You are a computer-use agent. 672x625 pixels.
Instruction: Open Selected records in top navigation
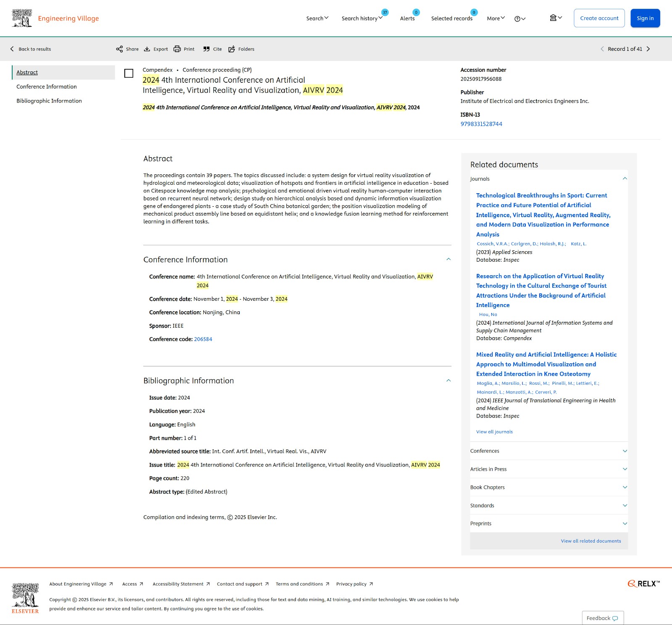[452, 18]
